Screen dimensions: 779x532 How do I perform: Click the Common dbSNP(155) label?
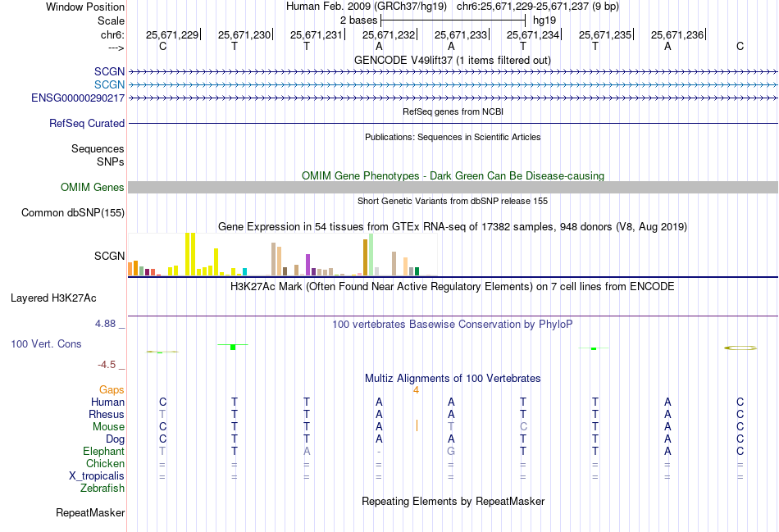(x=73, y=212)
